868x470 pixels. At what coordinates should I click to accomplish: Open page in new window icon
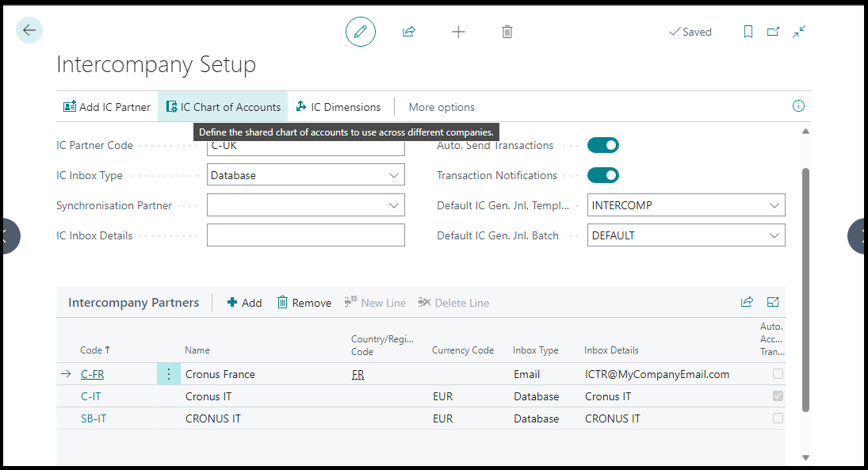click(x=774, y=32)
